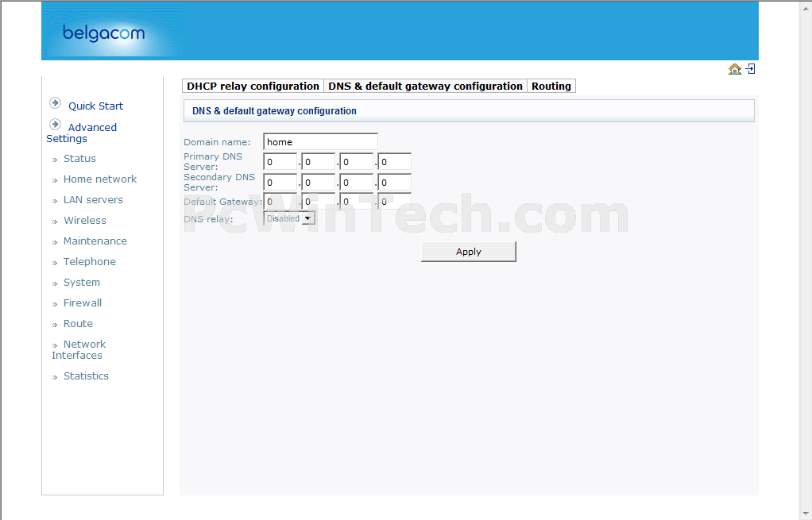The image size is (812, 520).
Task: Open the Routing tab
Action: click(x=551, y=86)
